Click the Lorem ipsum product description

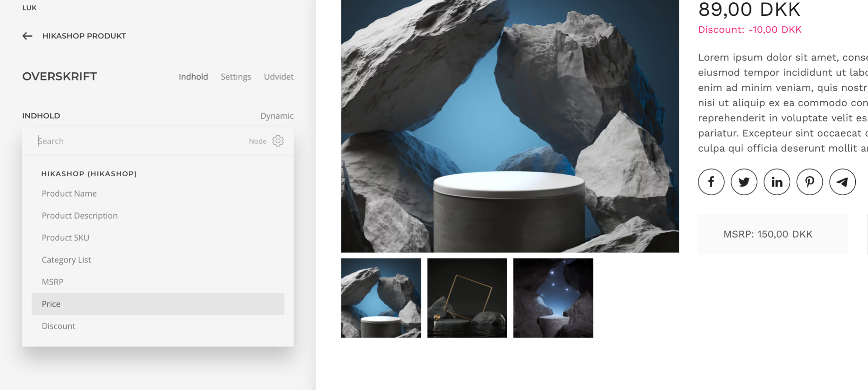click(783, 103)
